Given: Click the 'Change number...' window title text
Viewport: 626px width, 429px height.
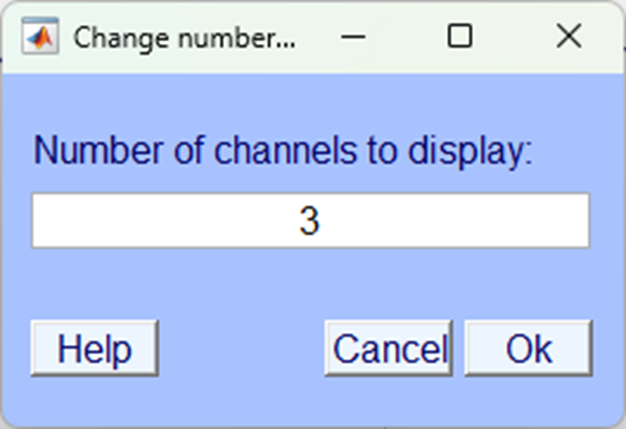Looking at the screenshot, I should [x=185, y=38].
